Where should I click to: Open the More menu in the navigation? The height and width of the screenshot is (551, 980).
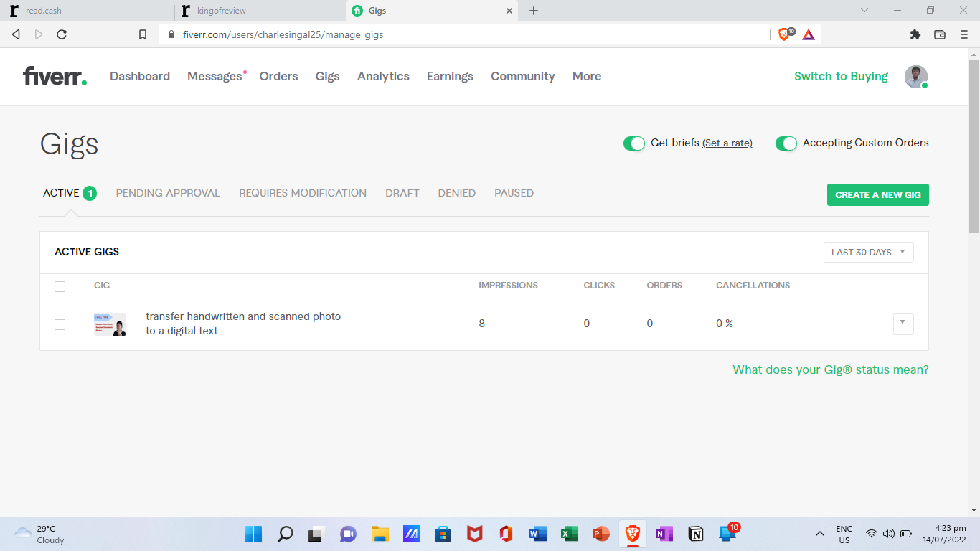(x=587, y=76)
